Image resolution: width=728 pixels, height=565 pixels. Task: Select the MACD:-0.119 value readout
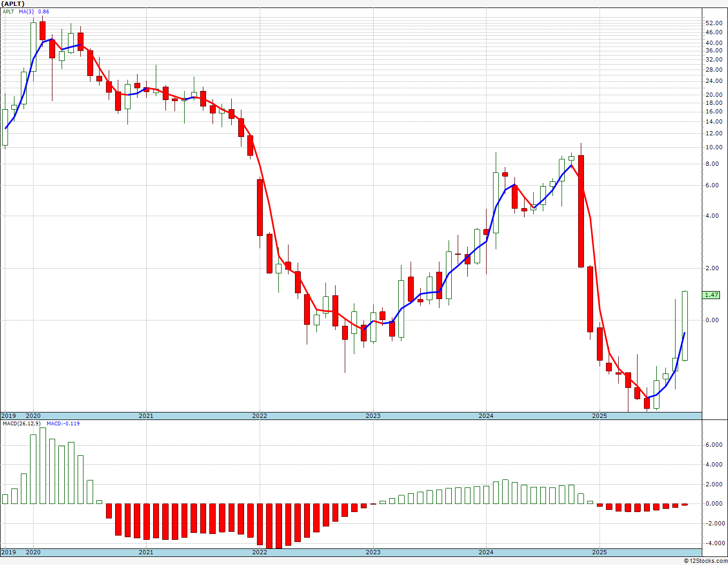[x=63, y=423]
